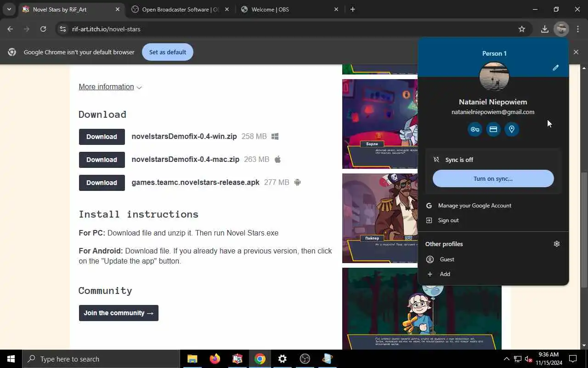Click Turn on sync button

coord(493,178)
